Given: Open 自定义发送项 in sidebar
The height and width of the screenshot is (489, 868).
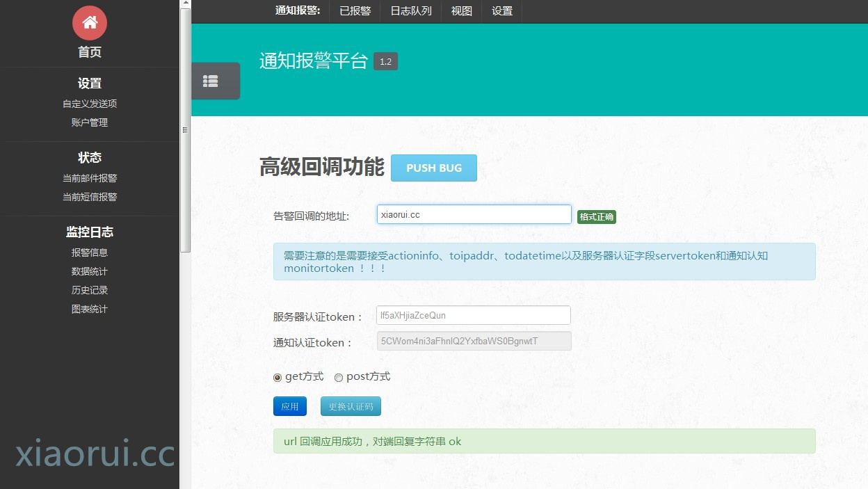Looking at the screenshot, I should (x=90, y=104).
